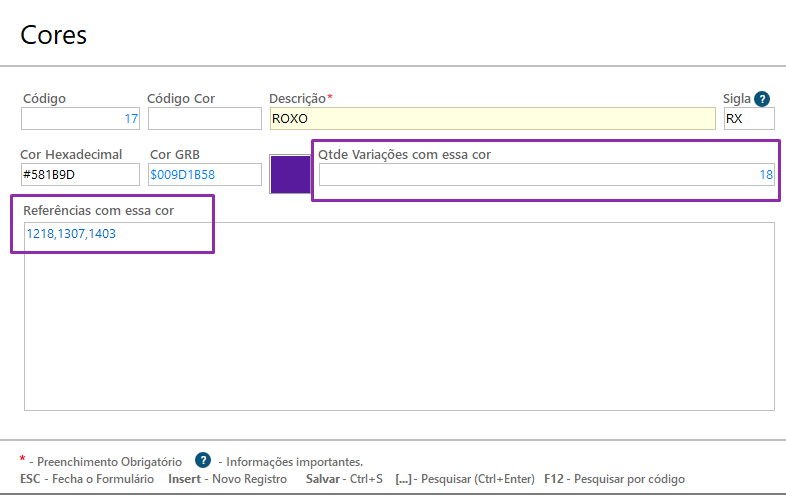Screen dimensions: 786x495
Task: Click 'ESC - Fecha o Formulário' footer text
Action: point(87,479)
